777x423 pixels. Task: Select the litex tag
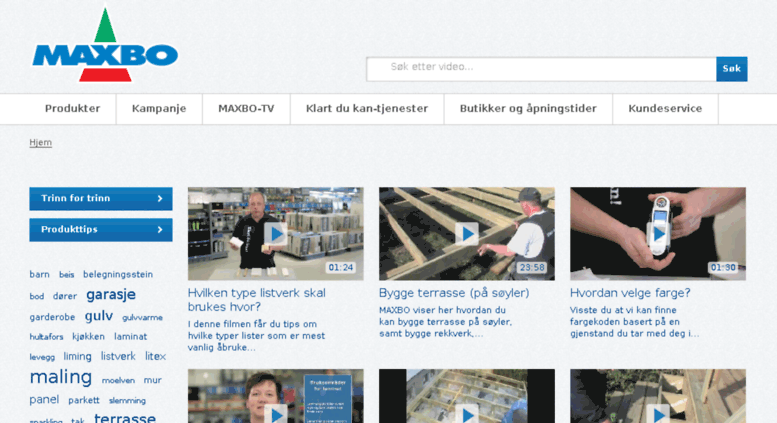[x=155, y=356]
